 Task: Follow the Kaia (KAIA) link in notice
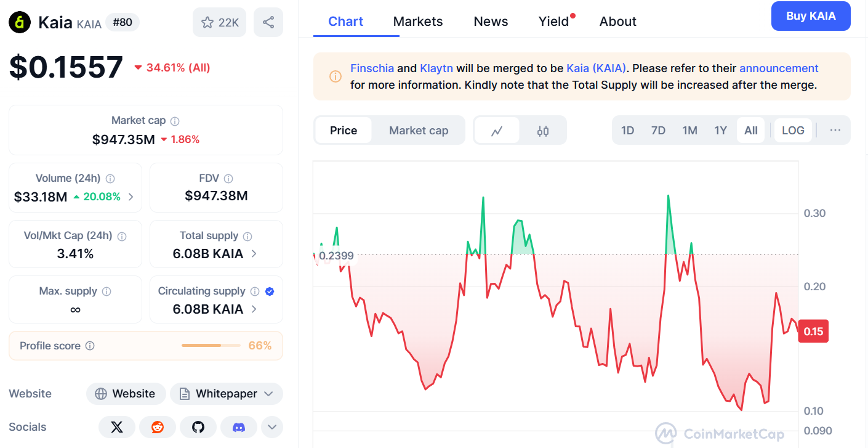click(x=597, y=68)
